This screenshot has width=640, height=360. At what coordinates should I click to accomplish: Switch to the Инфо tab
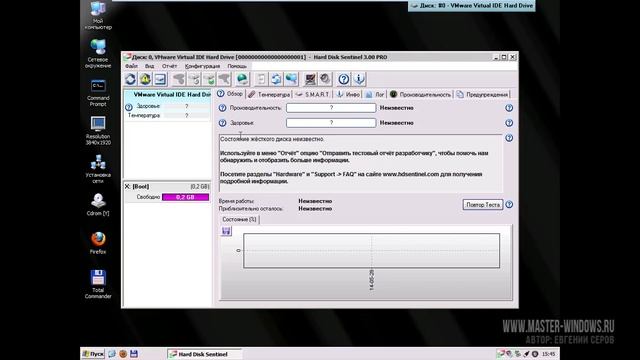click(348, 94)
